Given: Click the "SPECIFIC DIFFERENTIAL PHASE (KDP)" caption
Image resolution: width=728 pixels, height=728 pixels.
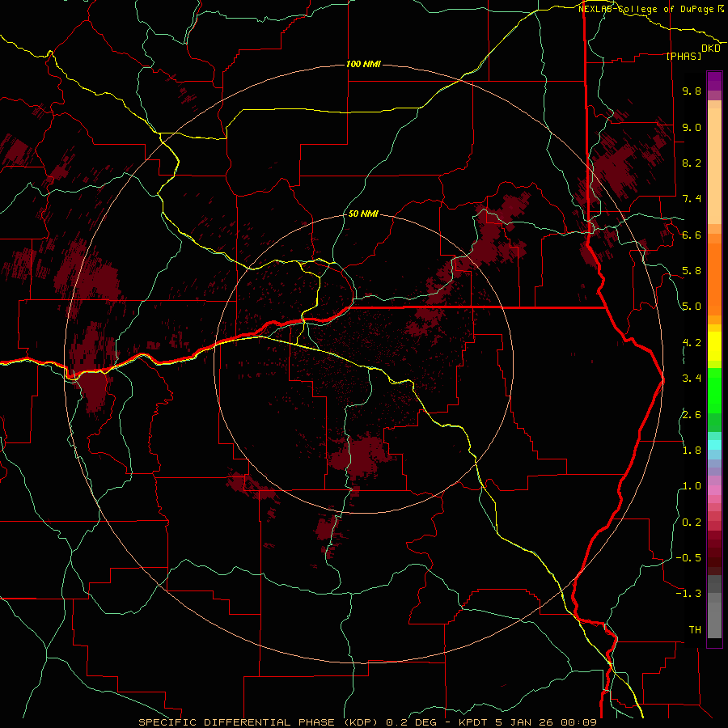Looking at the screenshot, I should [x=260, y=722].
